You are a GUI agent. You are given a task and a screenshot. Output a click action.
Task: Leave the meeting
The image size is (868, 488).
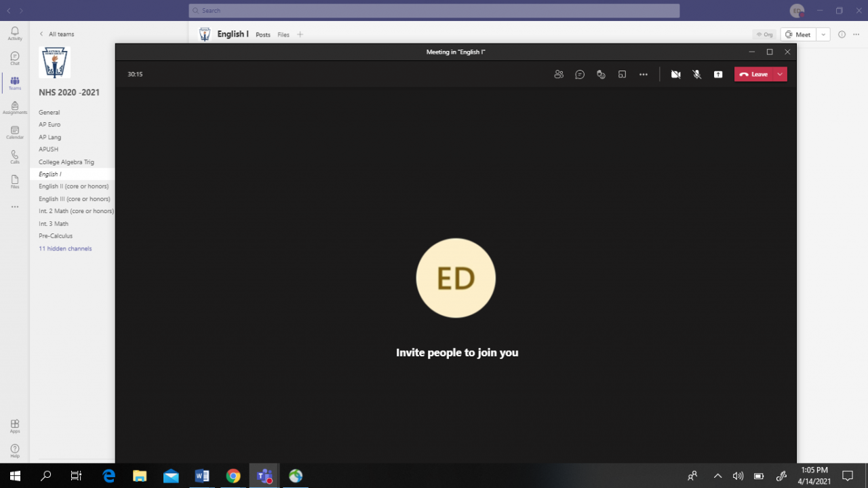point(753,75)
